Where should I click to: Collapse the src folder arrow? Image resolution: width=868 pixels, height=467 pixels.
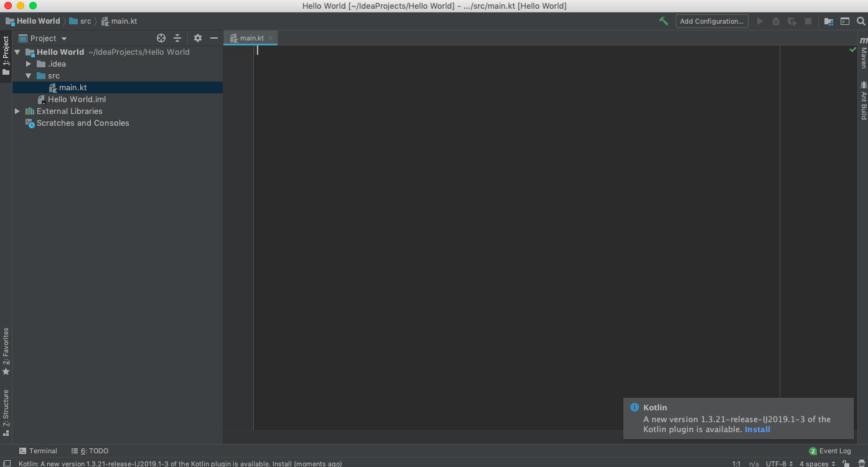(29, 76)
